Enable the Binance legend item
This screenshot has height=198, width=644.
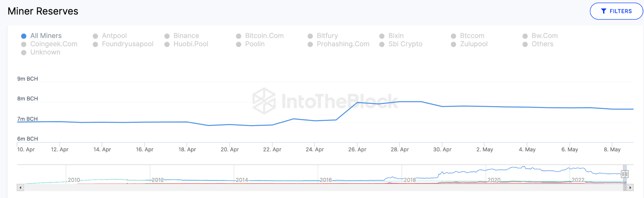pos(186,36)
